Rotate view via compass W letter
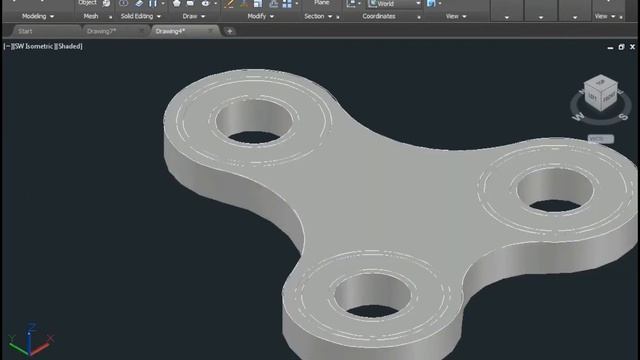The width and height of the screenshot is (640, 360). pyautogui.click(x=578, y=117)
